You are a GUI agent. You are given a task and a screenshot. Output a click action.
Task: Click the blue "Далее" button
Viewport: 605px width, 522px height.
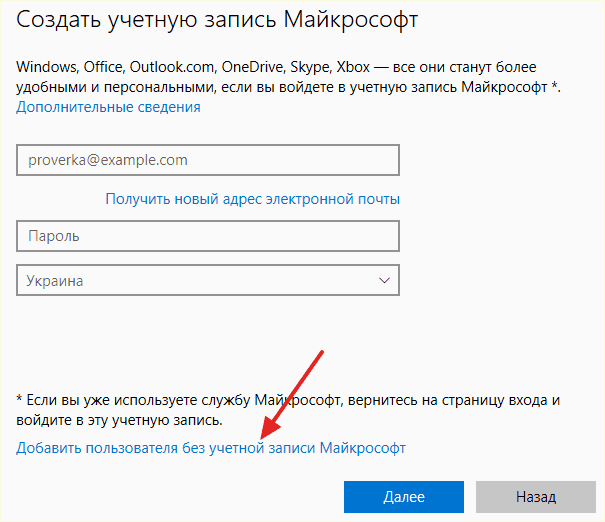[x=404, y=497]
